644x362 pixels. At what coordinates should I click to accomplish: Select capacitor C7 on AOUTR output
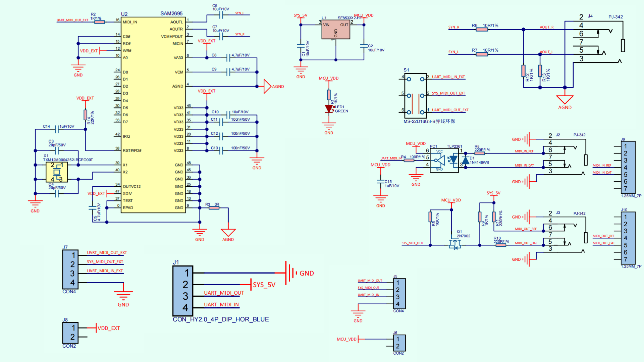pyautogui.click(x=221, y=36)
